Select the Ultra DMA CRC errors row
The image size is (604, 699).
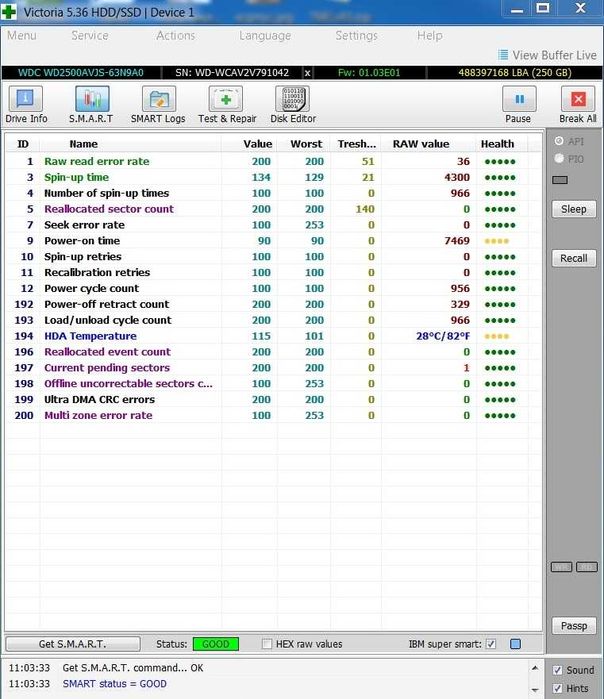pos(274,399)
